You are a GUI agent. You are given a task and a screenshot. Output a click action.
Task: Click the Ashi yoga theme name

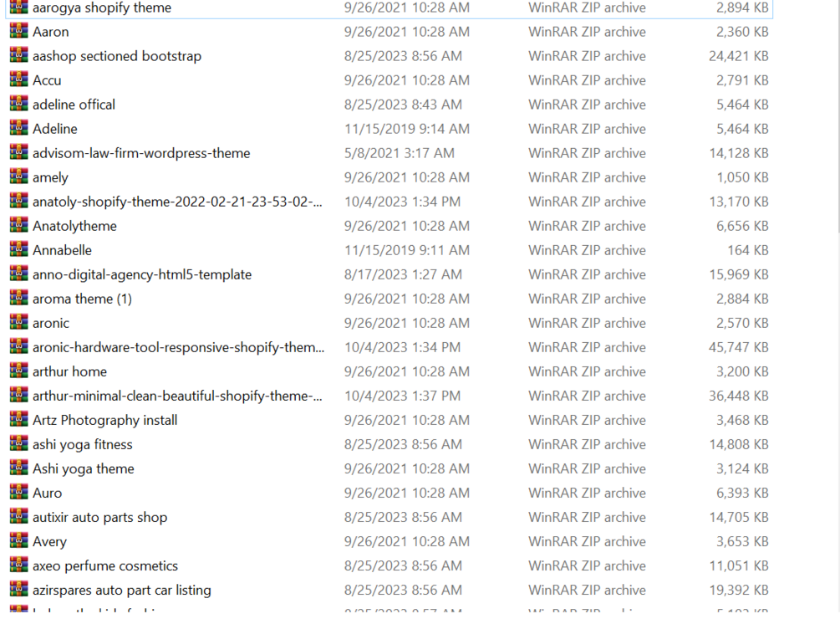click(x=84, y=469)
